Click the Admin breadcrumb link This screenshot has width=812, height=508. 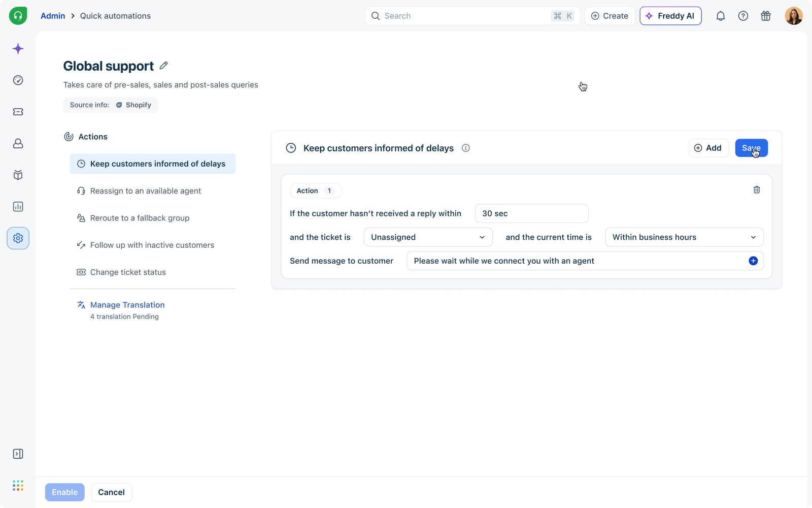(x=53, y=16)
